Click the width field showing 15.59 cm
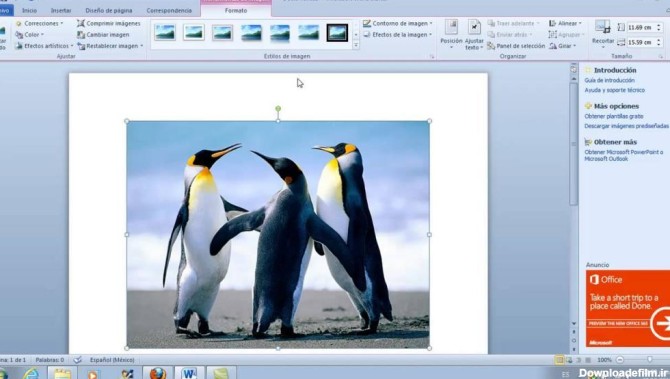Screen dimensions: 670x379 tap(641, 42)
